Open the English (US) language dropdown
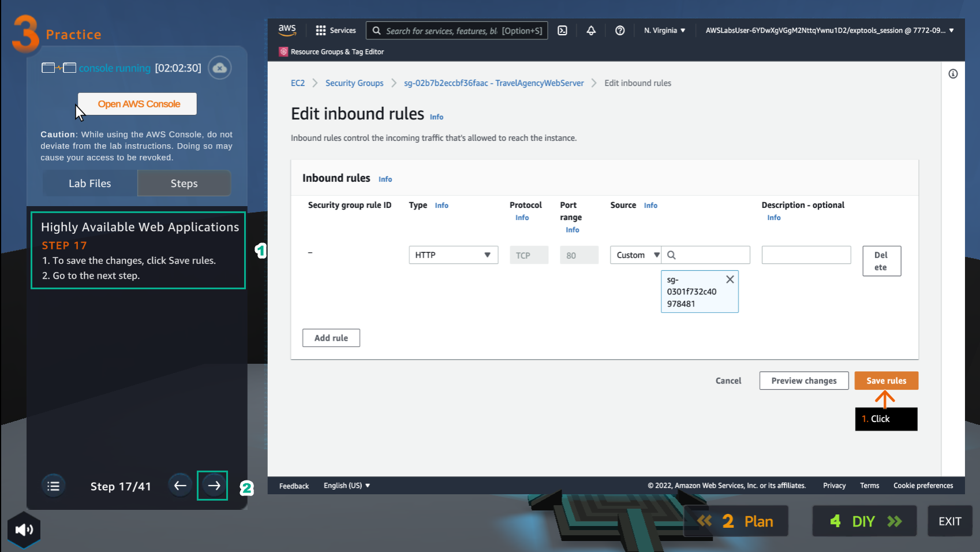The width and height of the screenshot is (980, 552). (346, 486)
